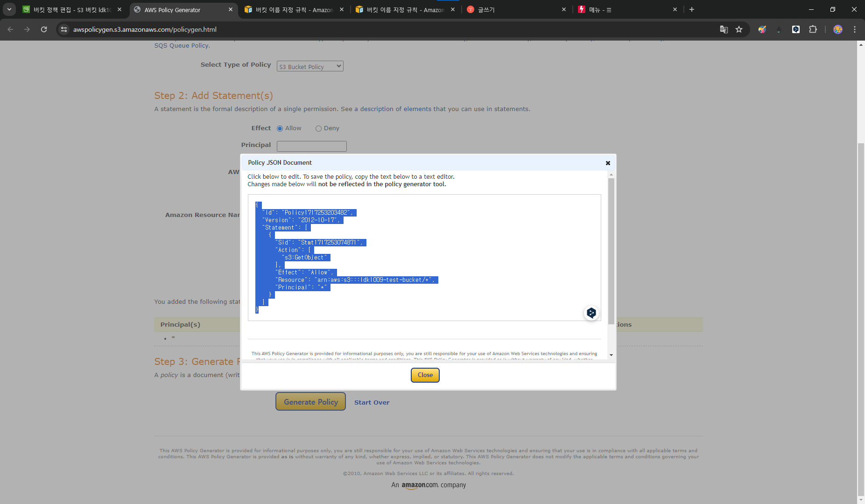Image resolution: width=865 pixels, height=504 pixels.
Task: Bookmark this page with star icon
Action: (739, 29)
